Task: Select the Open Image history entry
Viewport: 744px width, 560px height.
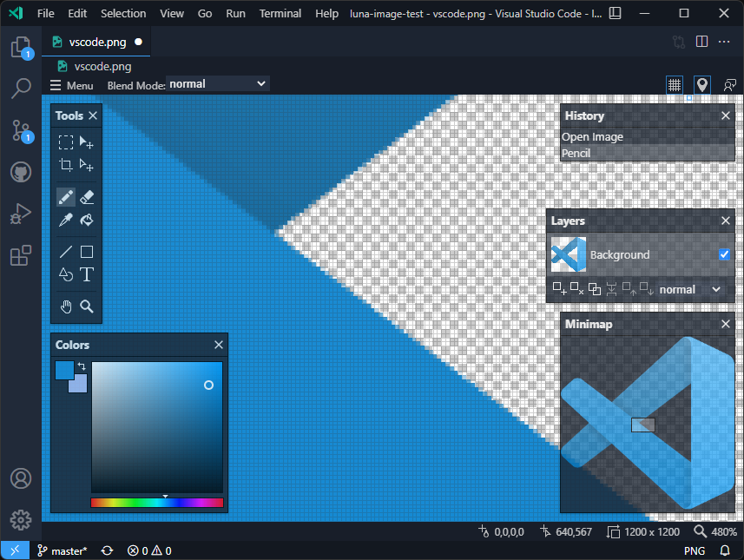Action: [648, 136]
